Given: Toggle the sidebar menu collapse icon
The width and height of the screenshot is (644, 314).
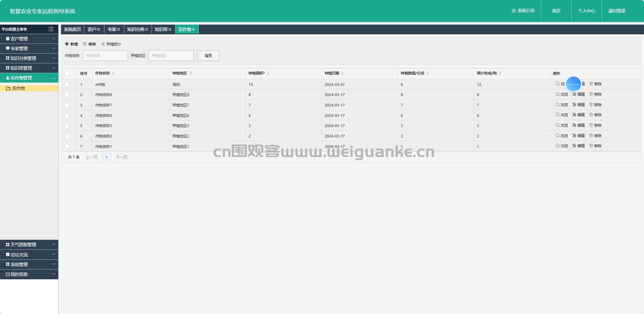Looking at the screenshot, I should pyautogui.click(x=51, y=29).
